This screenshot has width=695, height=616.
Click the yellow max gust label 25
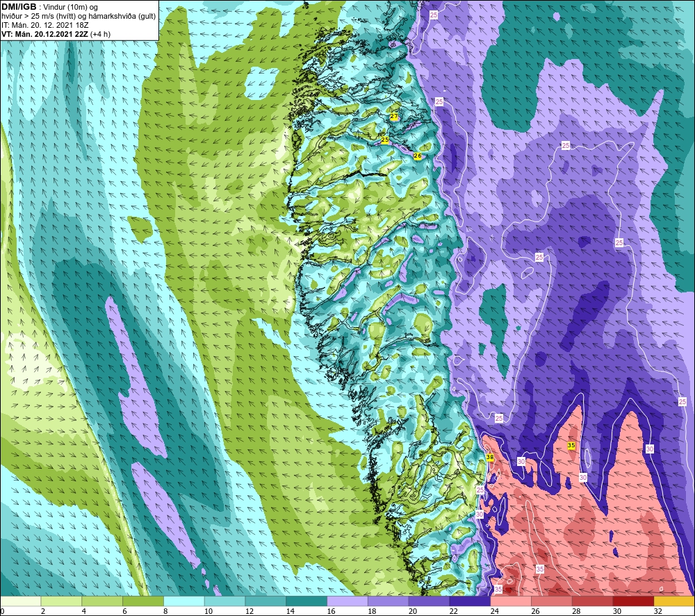tap(385, 140)
